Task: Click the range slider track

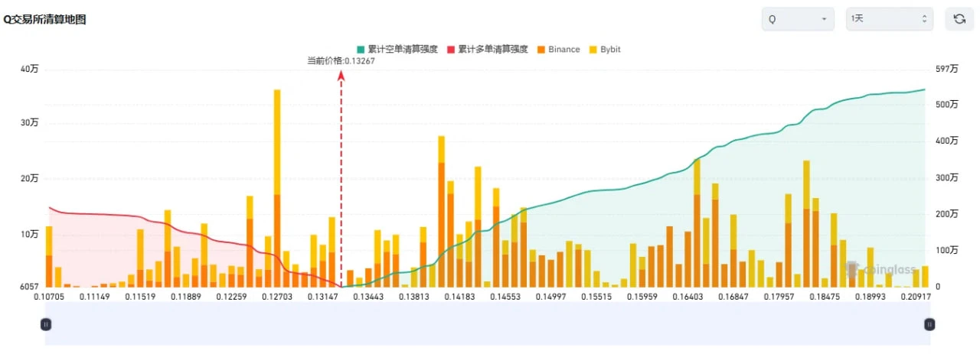Action: [x=487, y=323]
